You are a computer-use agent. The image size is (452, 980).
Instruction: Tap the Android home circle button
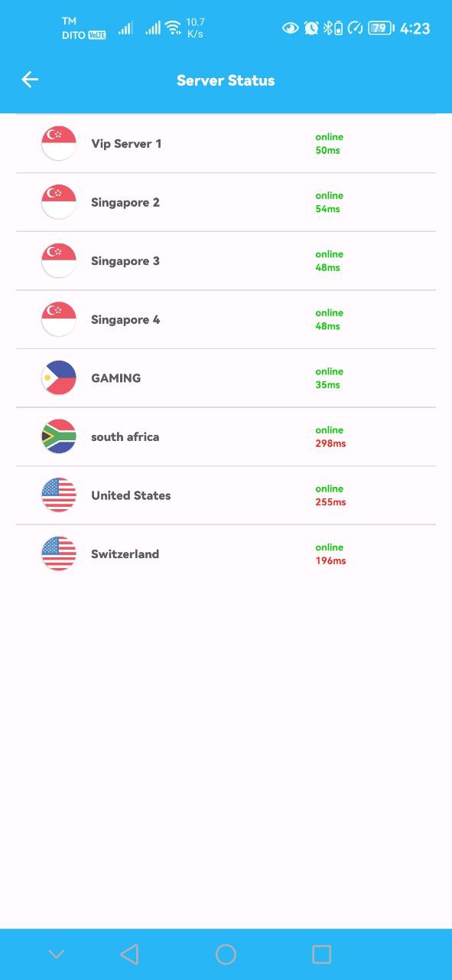point(226,954)
